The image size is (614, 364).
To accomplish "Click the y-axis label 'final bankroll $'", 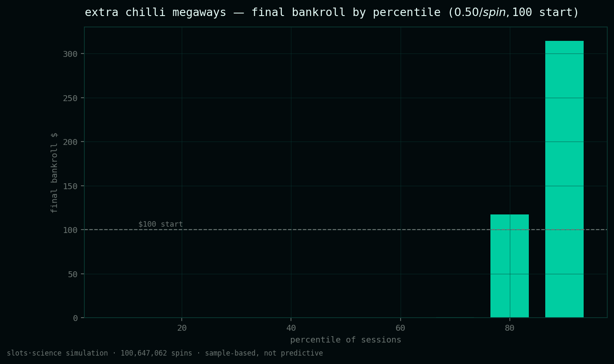I will tap(54, 172).
